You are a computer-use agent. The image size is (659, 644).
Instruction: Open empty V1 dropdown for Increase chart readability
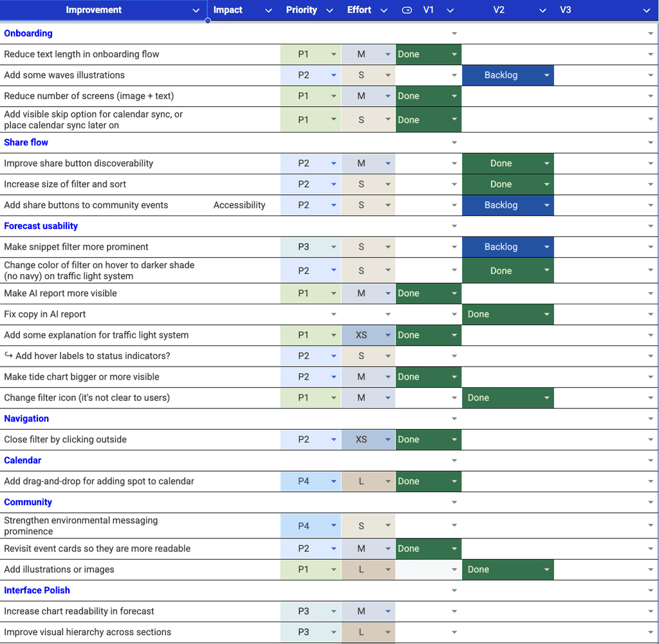pyautogui.click(x=454, y=611)
